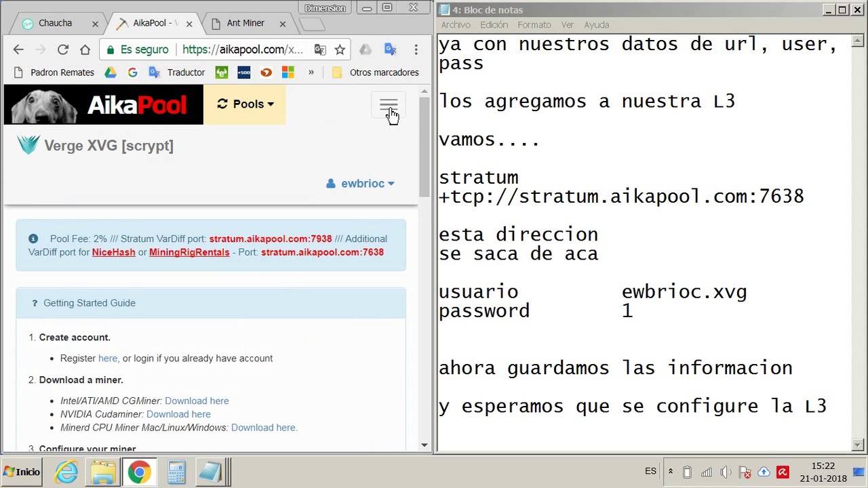Open Chrome home page button
The image size is (868, 488).
pyautogui.click(x=85, y=49)
